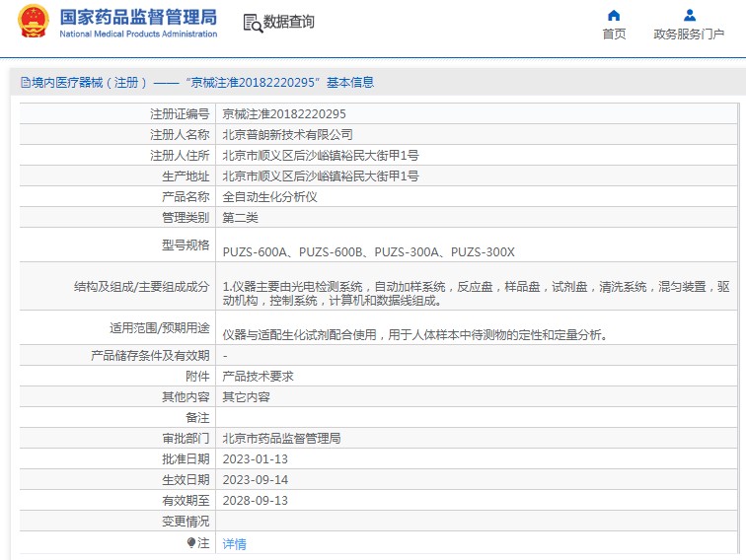The width and height of the screenshot is (746, 560).
Task: Select effective date 2023-09-14
Action: [255, 480]
